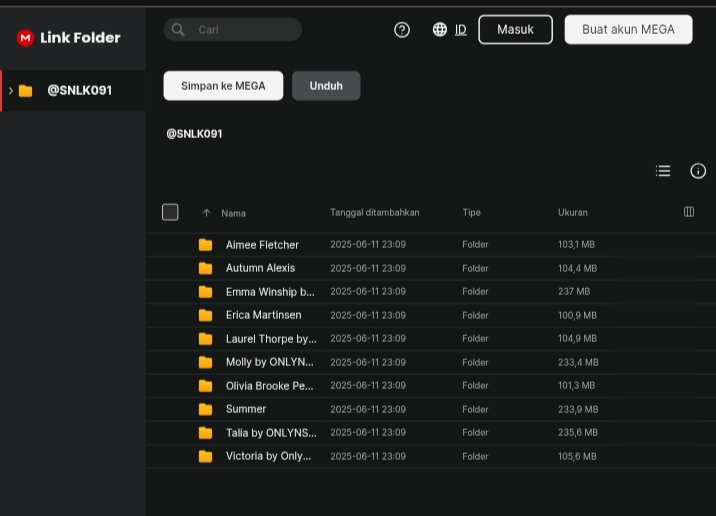Viewport: 716px width, 516px height.
Task: Click the 105,6 MB size value
Action: [577, 456]
